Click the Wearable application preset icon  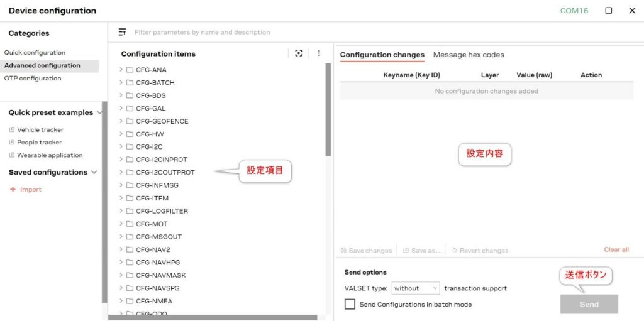click(12, 155)
